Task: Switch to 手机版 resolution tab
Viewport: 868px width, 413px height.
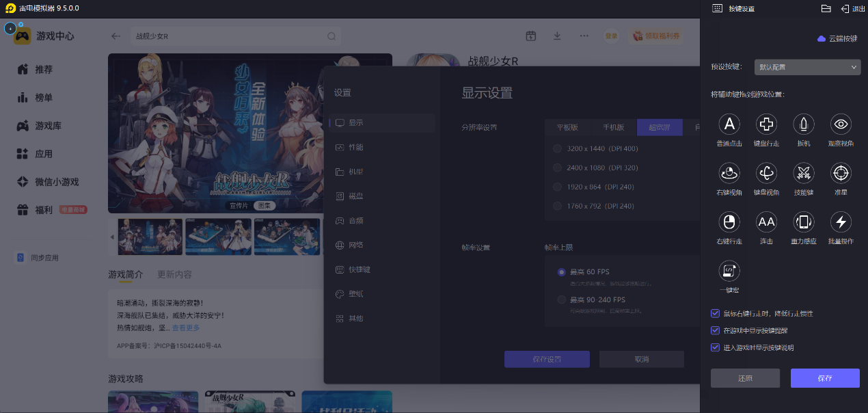Action: coord(613,127)
